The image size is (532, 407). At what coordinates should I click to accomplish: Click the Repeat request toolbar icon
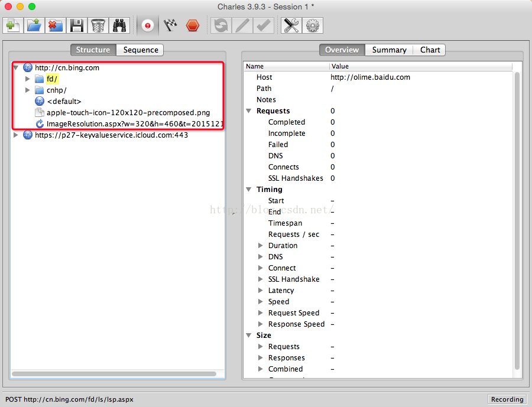[x=221, y=25]
